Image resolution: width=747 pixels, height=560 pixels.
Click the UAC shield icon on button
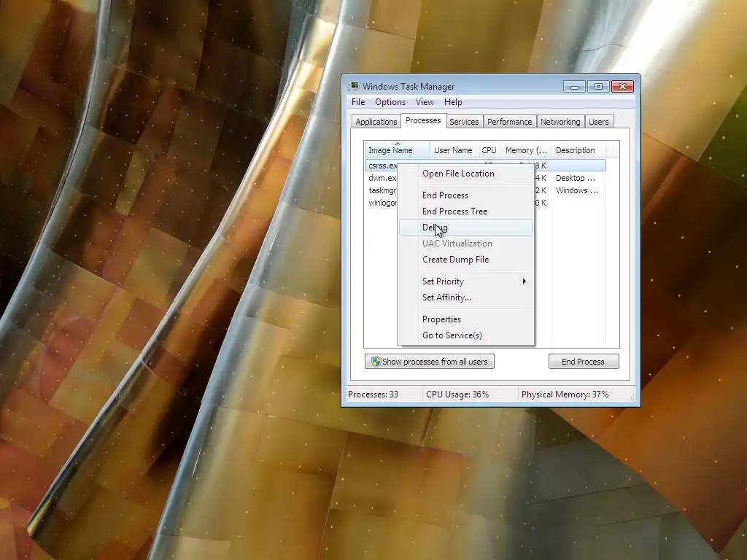(x=376, y=362)
